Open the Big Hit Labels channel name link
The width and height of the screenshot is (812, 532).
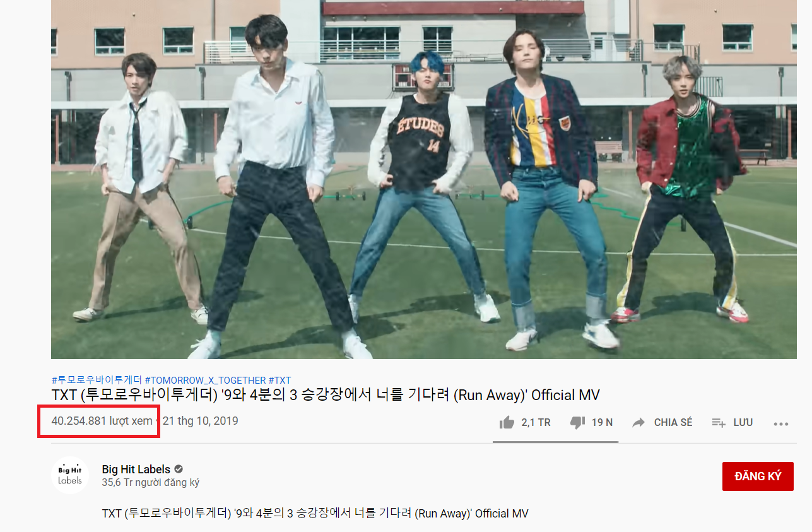[x=136, y=470]
